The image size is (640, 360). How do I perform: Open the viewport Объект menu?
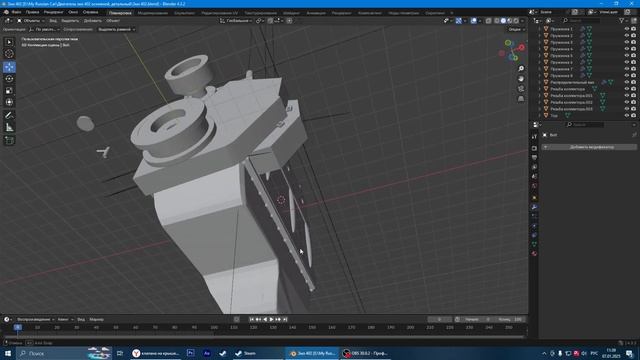point(113,20)
